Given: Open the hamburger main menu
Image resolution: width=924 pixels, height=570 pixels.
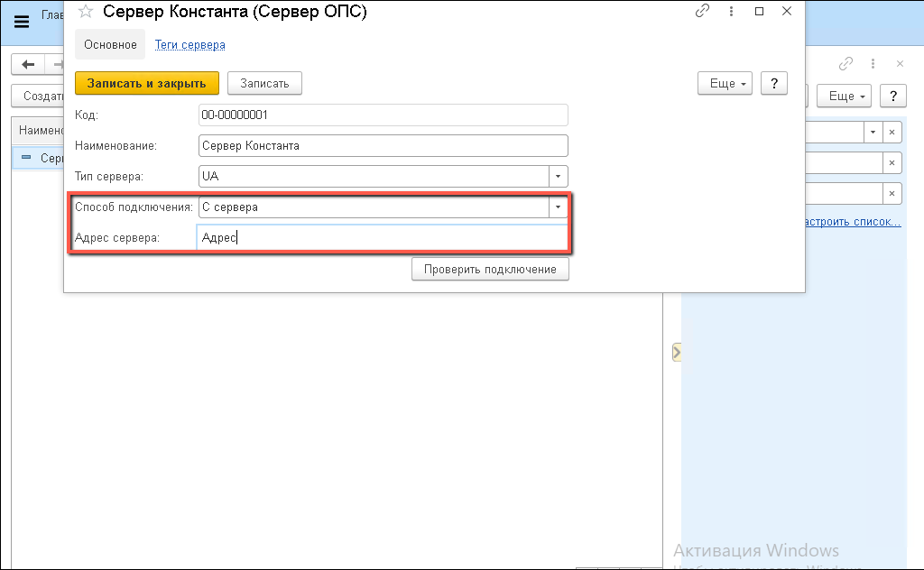Looking at the screenshot, I should tap(22, 22).
